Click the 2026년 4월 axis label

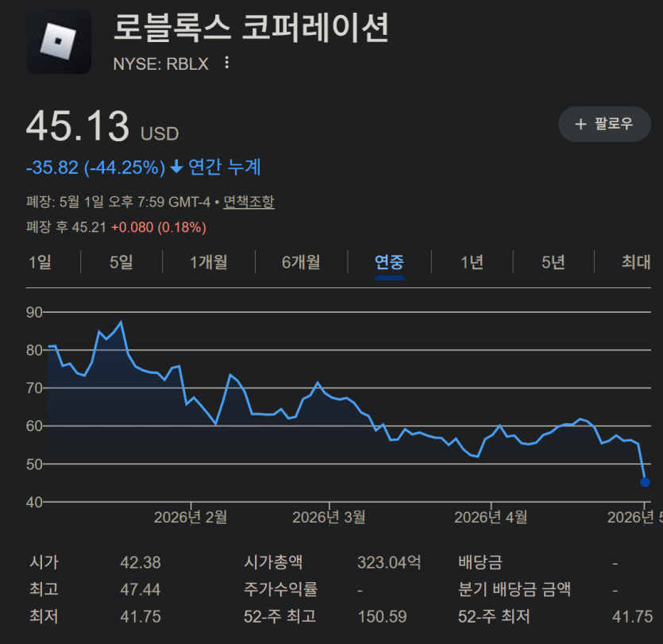[491, 517]
